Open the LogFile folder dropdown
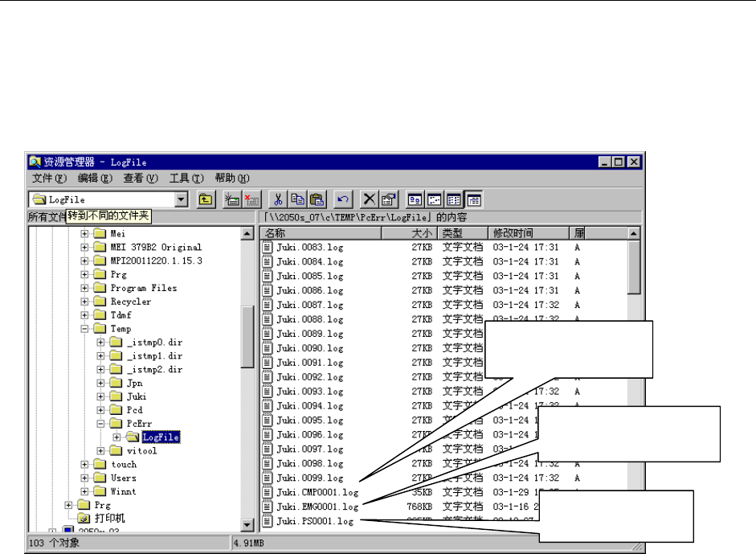 [182, 199]
